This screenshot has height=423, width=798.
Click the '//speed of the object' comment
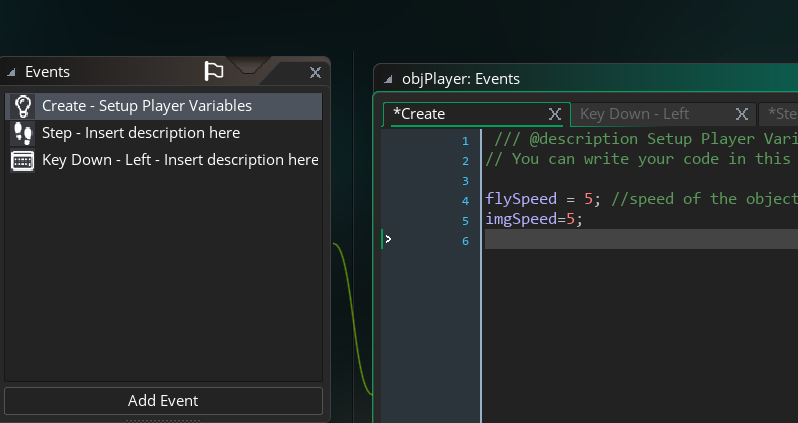[704, 199]
